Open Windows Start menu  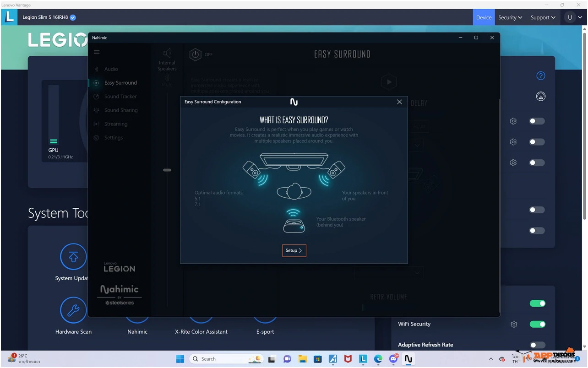point(180,359)
